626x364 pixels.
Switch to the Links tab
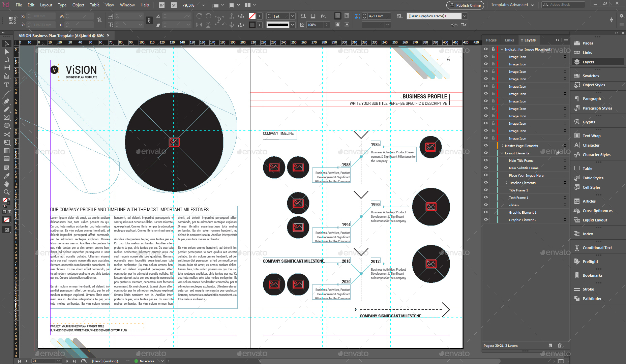509,40
